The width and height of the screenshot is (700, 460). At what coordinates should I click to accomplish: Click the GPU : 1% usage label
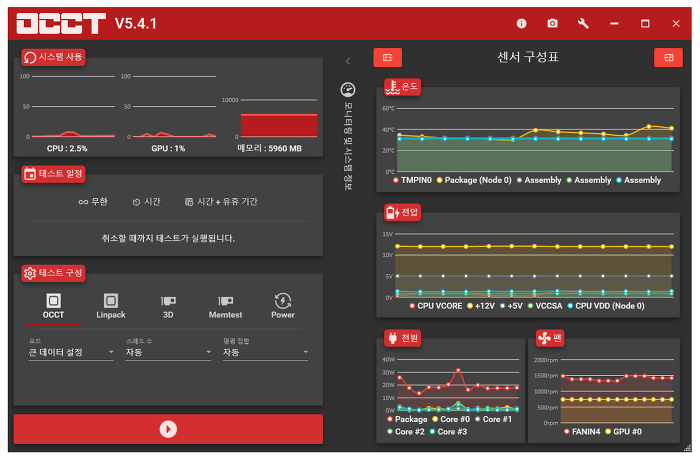[168, 149]
